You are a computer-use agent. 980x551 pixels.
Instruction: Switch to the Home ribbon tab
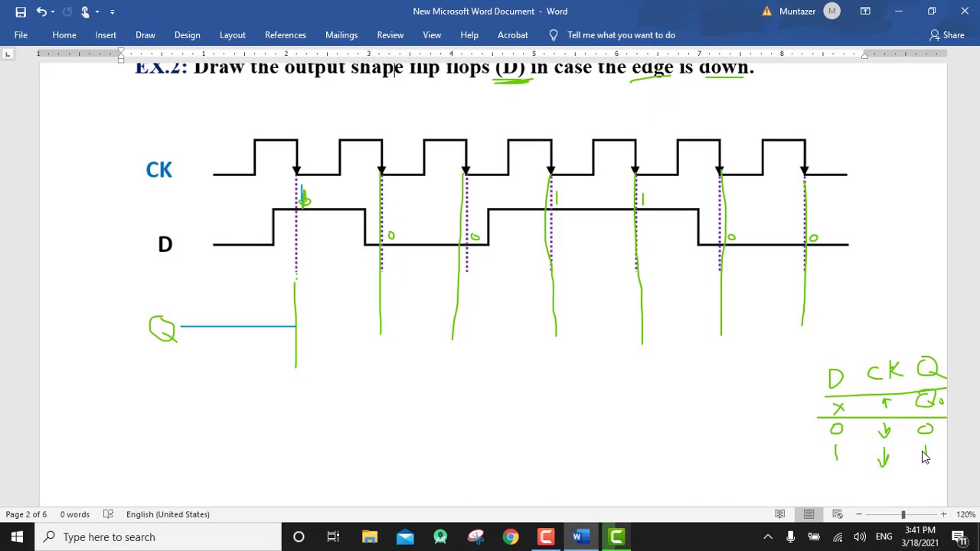[x=64, y=35]
